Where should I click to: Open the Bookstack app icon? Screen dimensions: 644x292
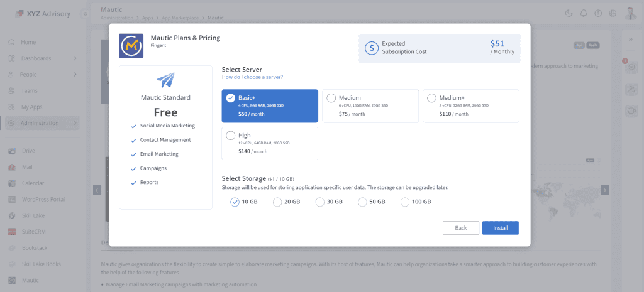(x=12, y=248)
